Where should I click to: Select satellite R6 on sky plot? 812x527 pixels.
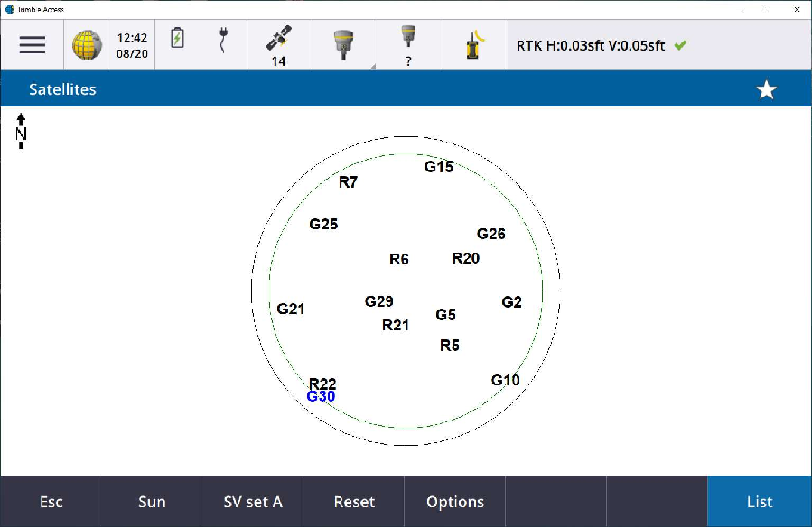398,259
